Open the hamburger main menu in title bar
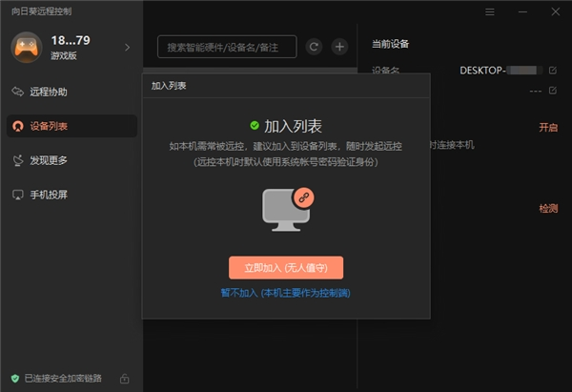The height and width of the screenshot is (392, 572). (x=490, y=12)
